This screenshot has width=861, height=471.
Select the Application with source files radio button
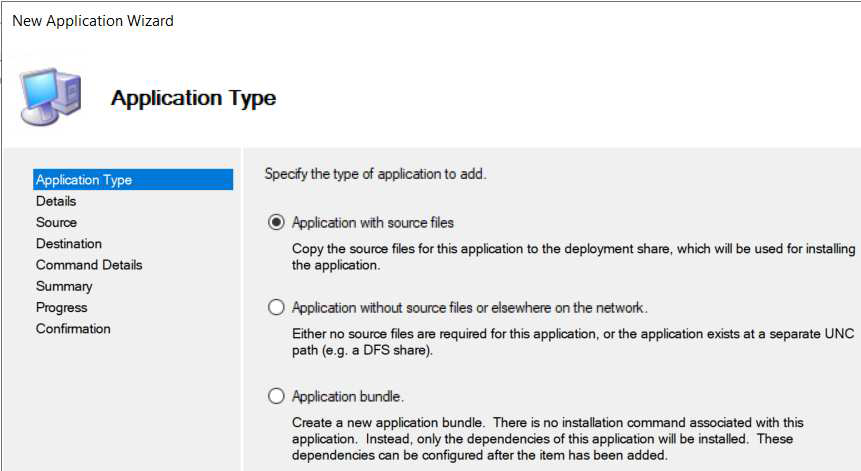[276, 222]
